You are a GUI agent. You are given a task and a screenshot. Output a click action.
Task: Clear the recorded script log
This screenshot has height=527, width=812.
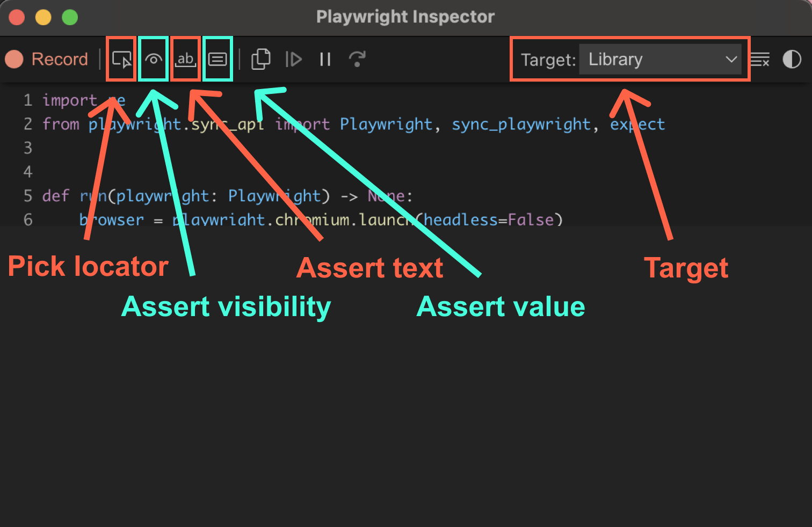pos(760,59)
